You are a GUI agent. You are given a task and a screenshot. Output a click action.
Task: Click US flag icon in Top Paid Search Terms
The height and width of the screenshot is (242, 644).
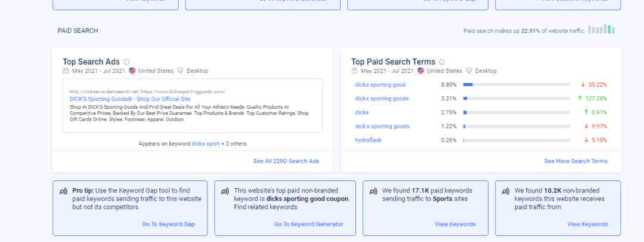point(420,71)
